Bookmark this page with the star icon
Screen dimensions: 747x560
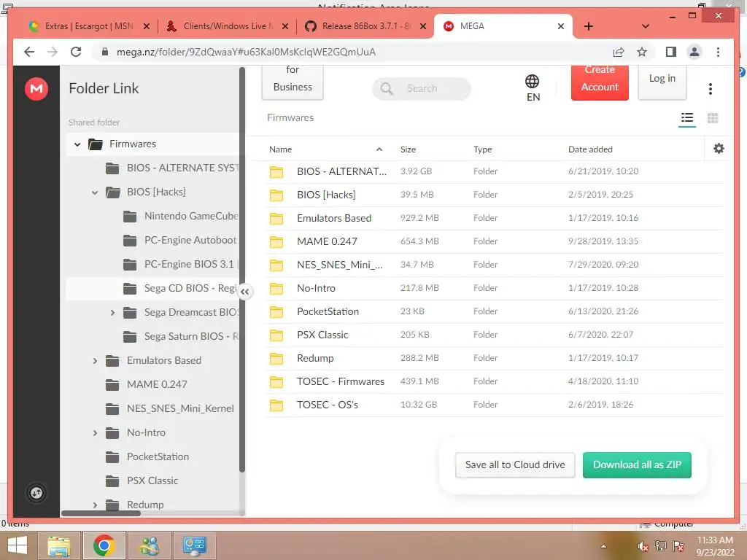pyautogui.click(x=642, y=52)
